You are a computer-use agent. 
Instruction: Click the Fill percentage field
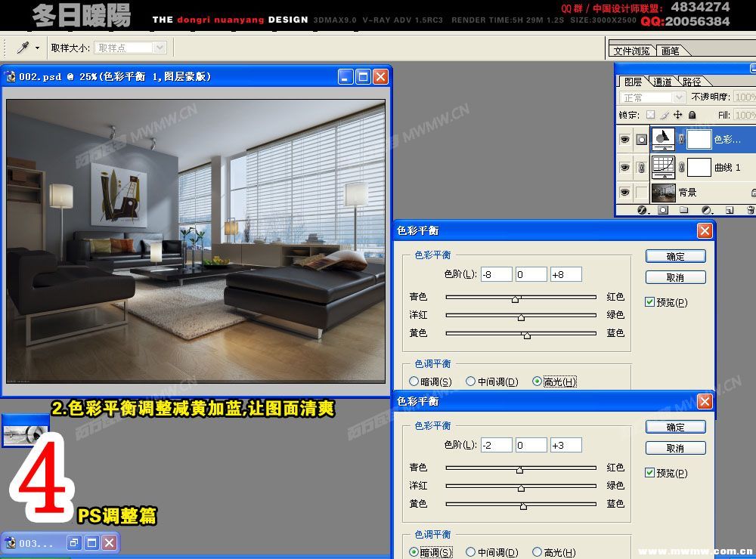point(744,115)
